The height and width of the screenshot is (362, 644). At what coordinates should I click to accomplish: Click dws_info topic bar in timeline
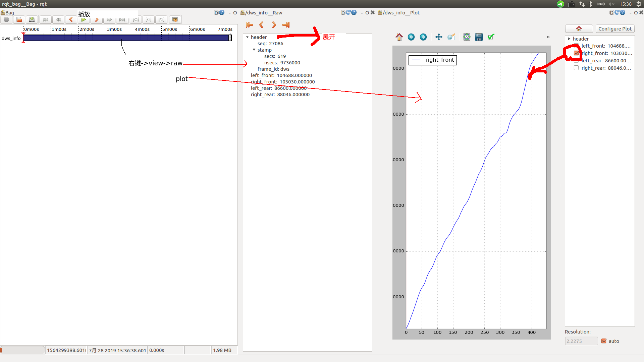click(x=126, y=38)
